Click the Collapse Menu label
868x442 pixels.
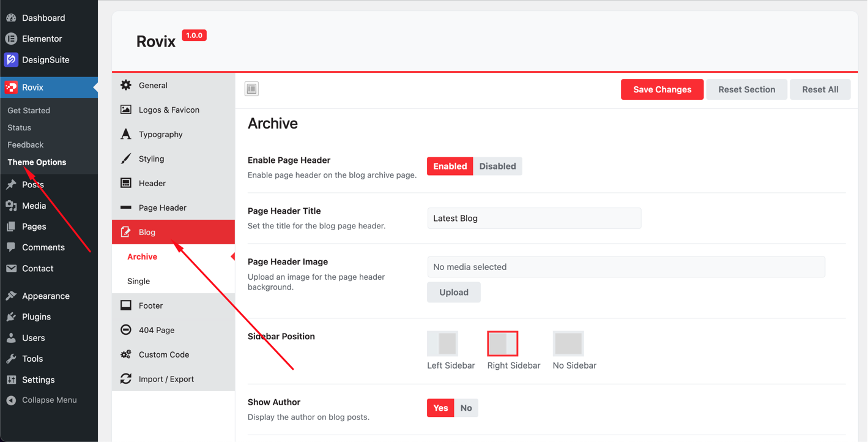[50, 400]
